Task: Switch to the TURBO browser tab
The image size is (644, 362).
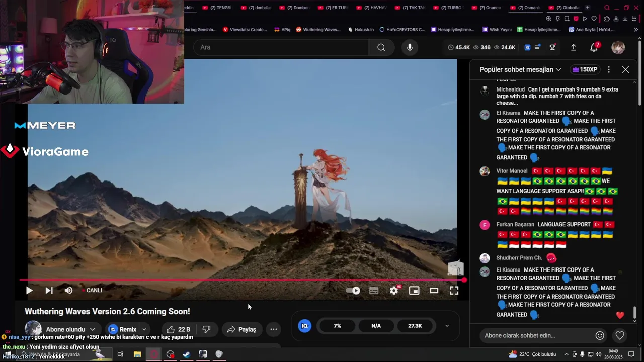Action: click(x=450, y=8)
